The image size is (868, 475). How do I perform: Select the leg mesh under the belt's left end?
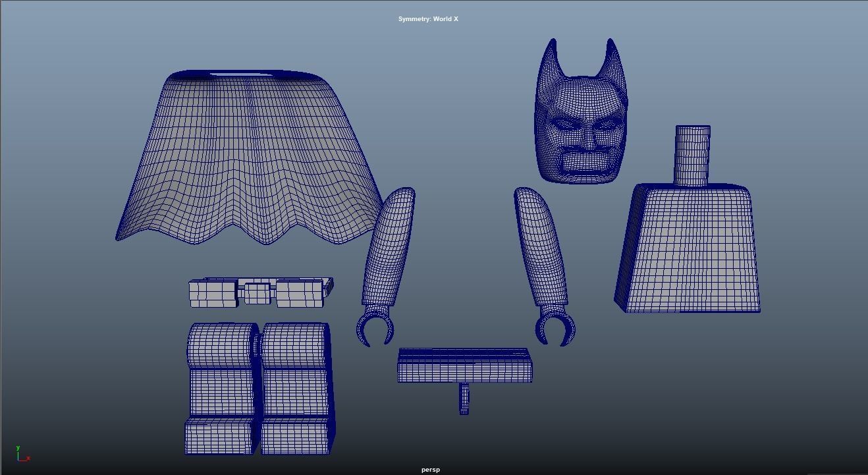pos(222,389)
